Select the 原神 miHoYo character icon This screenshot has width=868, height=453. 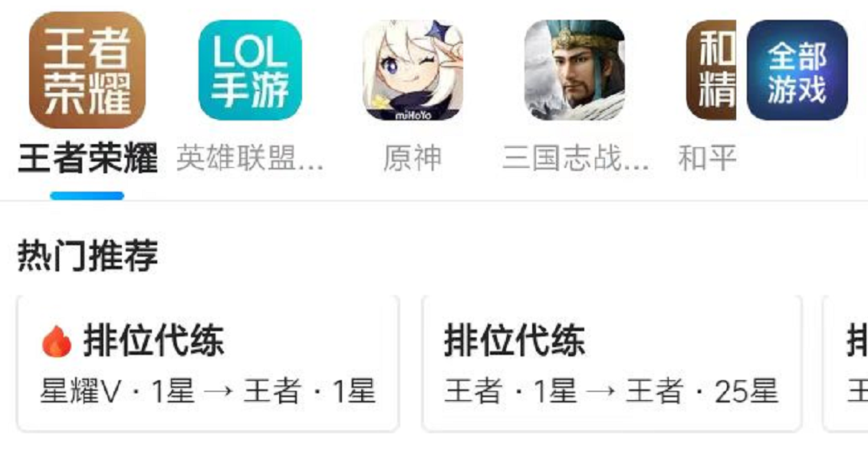(413, 71)
